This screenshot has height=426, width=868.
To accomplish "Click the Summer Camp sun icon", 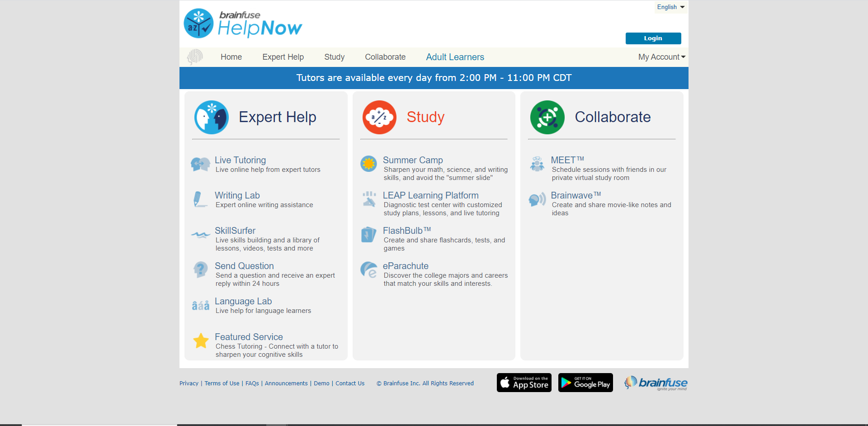I will click(x=368, y=164).
